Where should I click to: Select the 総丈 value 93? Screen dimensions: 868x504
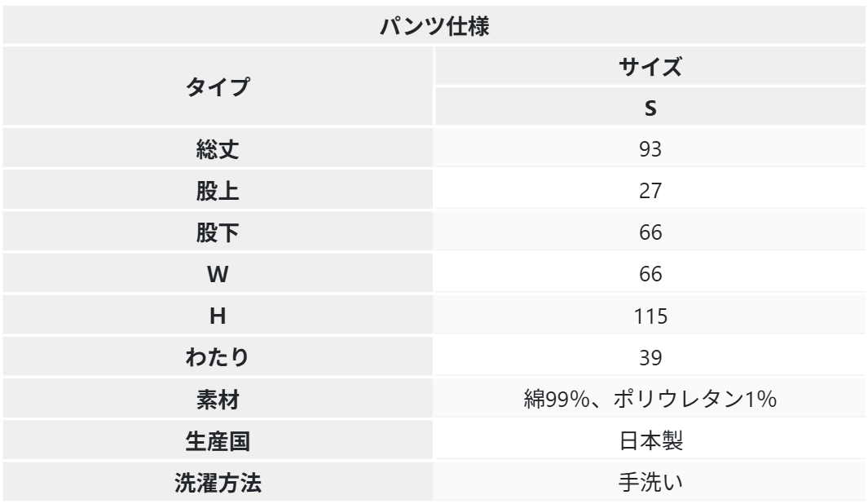click(x=650, y=149)
